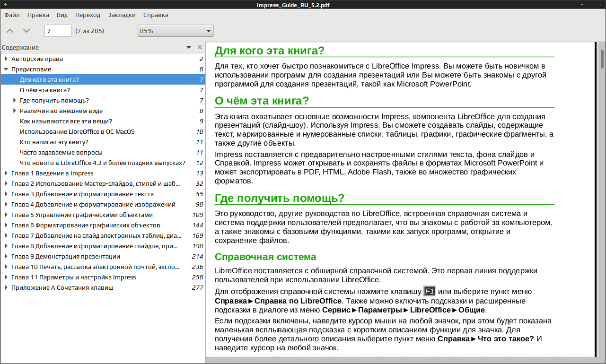The height and width of the screenshot is (364, 606).
Task: Expand Глава 9 Демонстрация презентации
Action: (x=6, y=256)
